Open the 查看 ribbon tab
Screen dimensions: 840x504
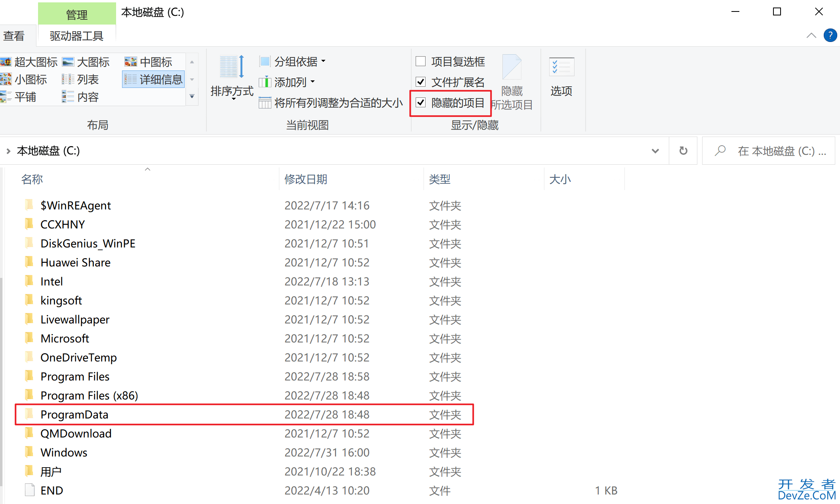coord(14,36)
